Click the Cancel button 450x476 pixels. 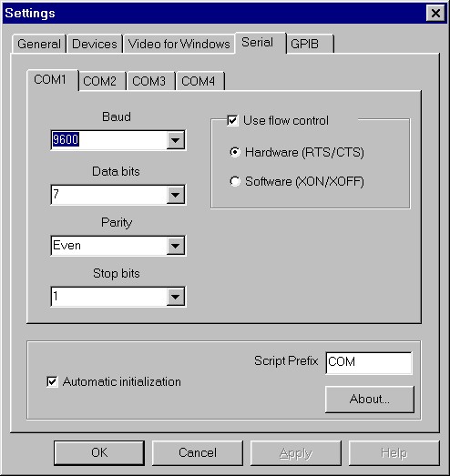198,452
